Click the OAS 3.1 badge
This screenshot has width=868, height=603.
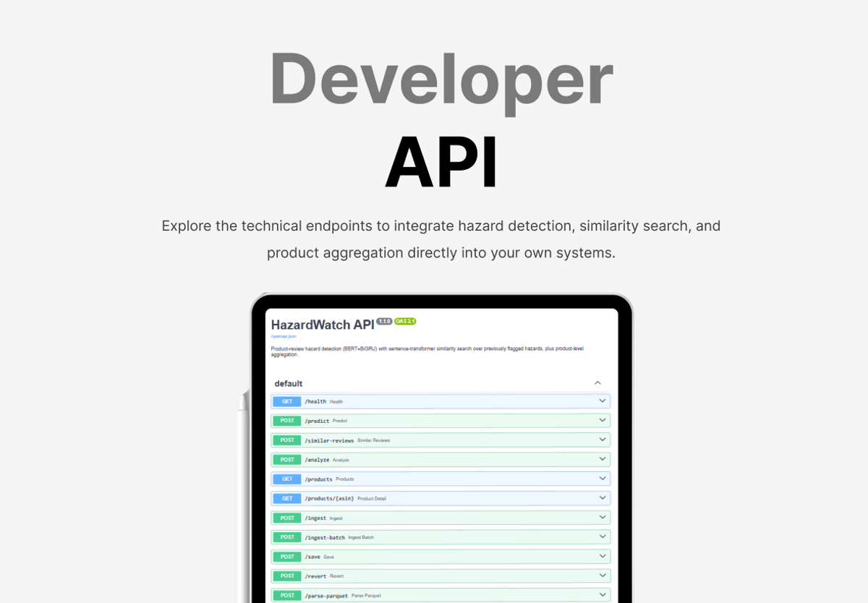click(x=405, y=321)
